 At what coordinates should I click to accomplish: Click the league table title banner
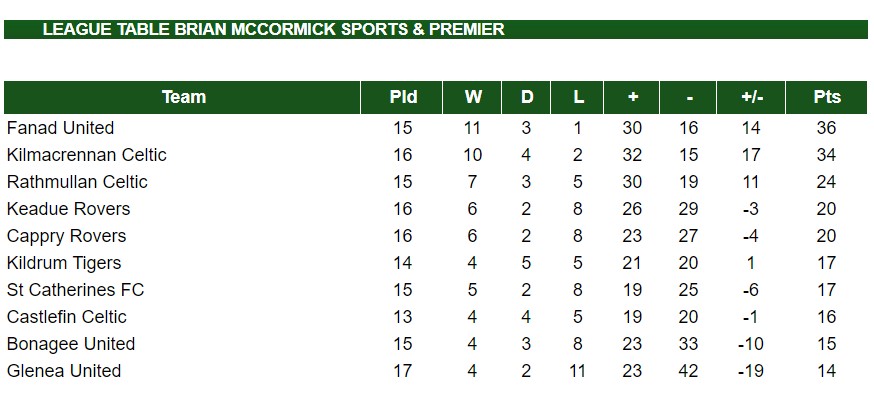point(436,30)
